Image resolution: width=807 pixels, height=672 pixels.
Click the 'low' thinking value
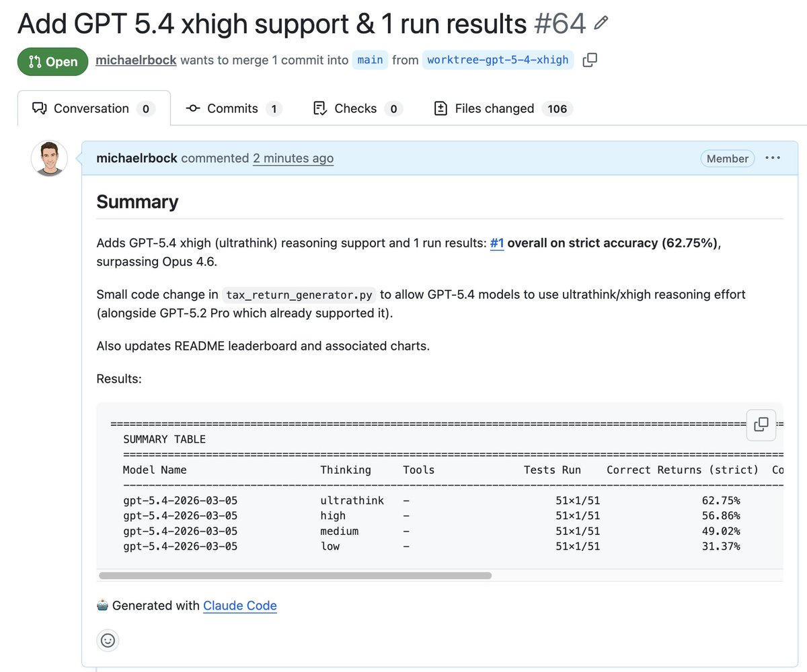330,546
